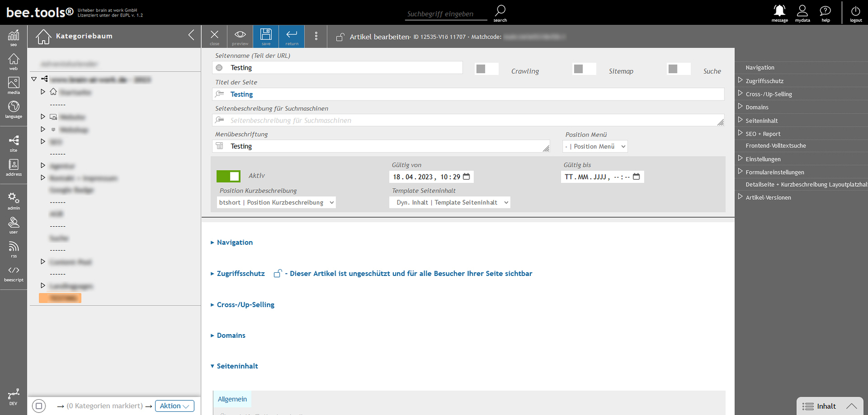The image size is (868, 415).
Task: Open the Aktion dropdown button
Action: click(175, 406)
